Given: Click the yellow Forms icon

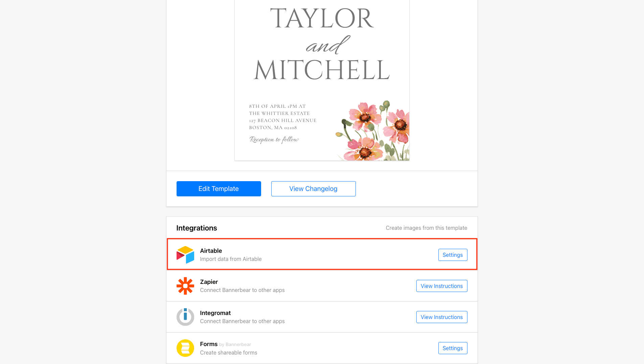Looking at the screenshot, I should pos(185,348).
